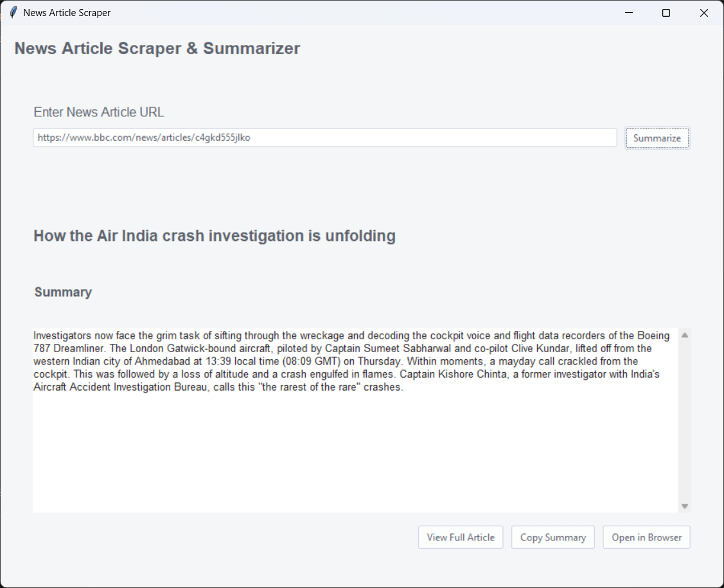Screen dimensions: 724x588
Task: Click the View Full Article button
Action: 460,537
